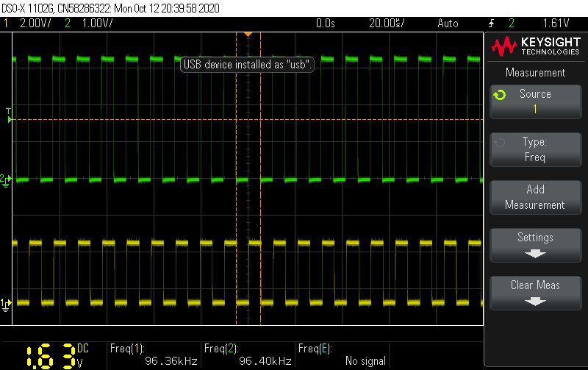Click the Measurement menu title
This screenshot has height=370, width=588.
coord(536,72)
